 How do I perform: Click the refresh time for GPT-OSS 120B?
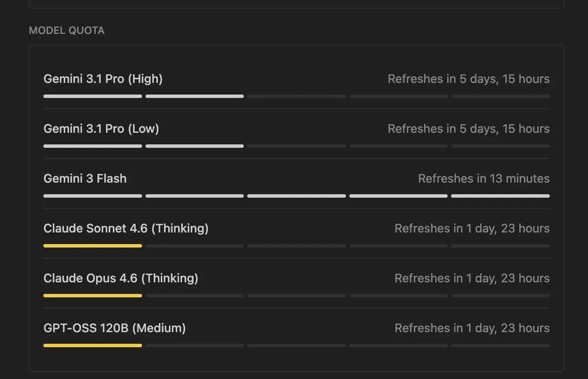pyautogui.click(x=472, y=328)
